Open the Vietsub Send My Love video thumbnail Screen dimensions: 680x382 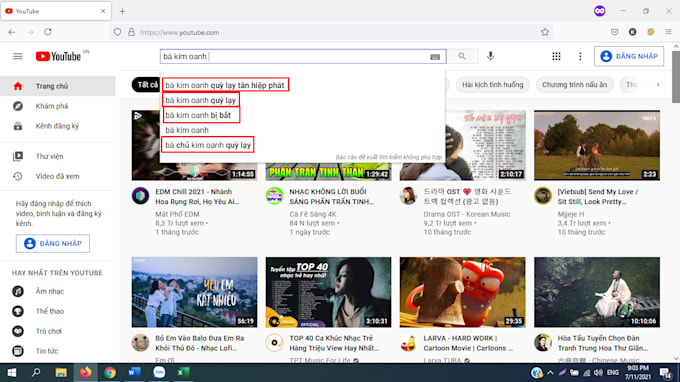coord(597,145)
